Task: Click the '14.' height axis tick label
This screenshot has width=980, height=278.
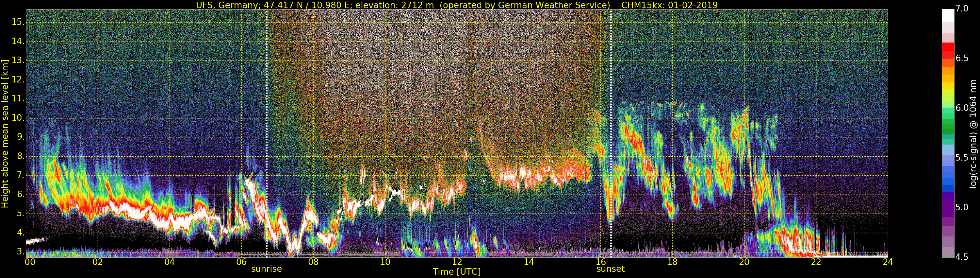Action: click(18, 41)
